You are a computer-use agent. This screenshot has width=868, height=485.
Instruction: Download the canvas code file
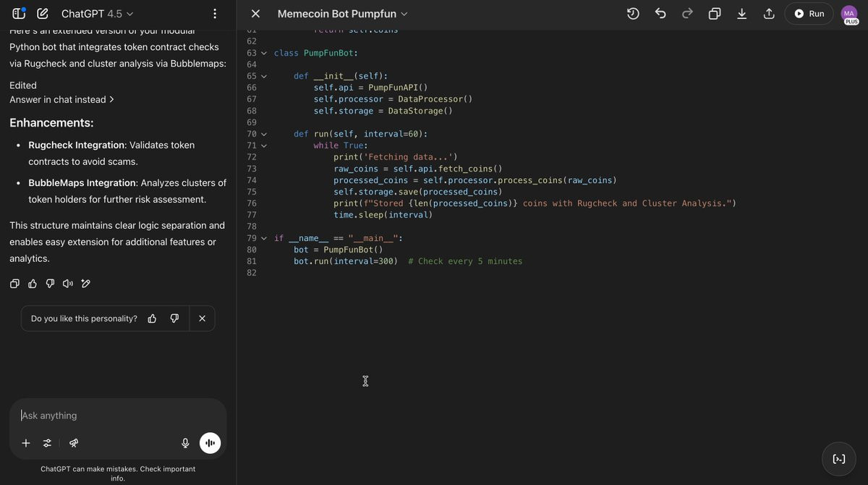741,14
